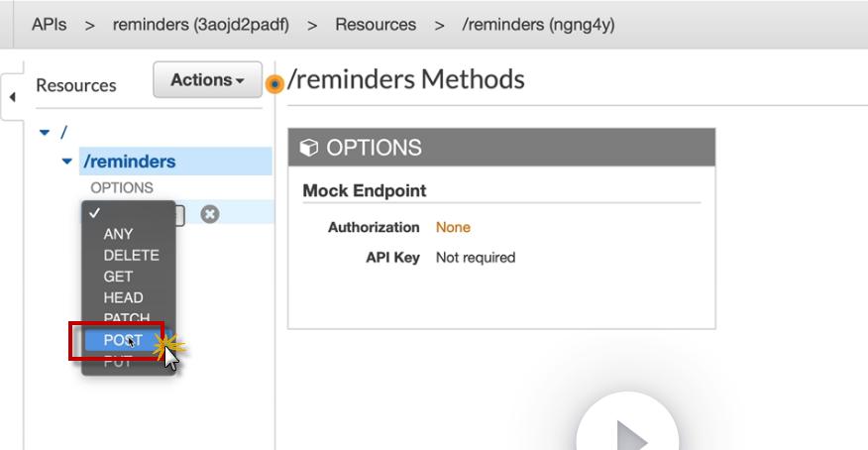Image resolution: width=868 pixels, height=450 pixels.
Task: Choose HEAD from the method list
Action: coord(123,297)
